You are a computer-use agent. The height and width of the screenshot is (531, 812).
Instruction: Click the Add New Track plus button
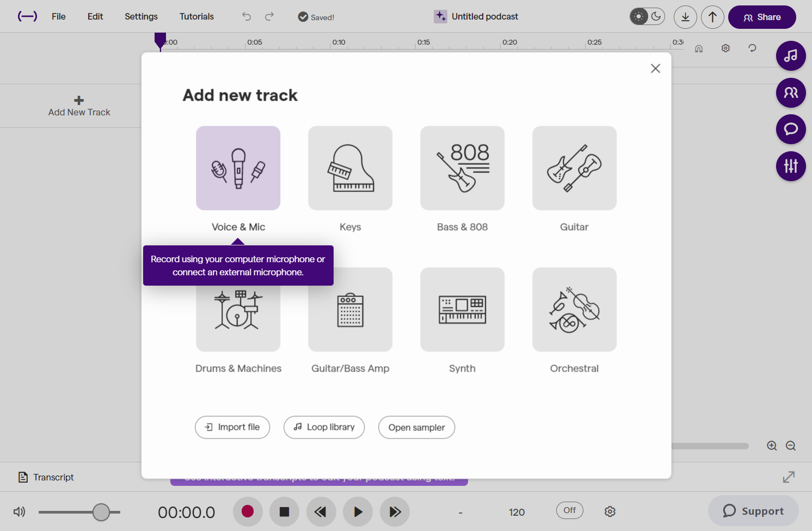(79, 106)
